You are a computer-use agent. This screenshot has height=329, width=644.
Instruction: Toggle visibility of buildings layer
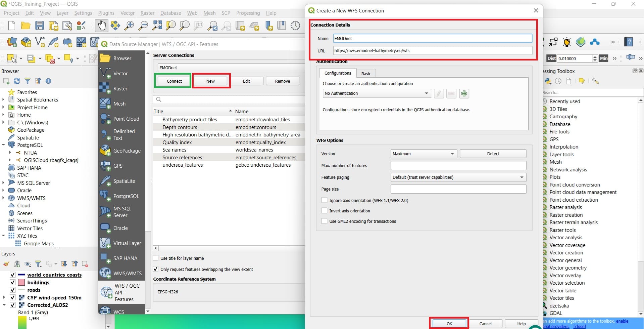13,282
